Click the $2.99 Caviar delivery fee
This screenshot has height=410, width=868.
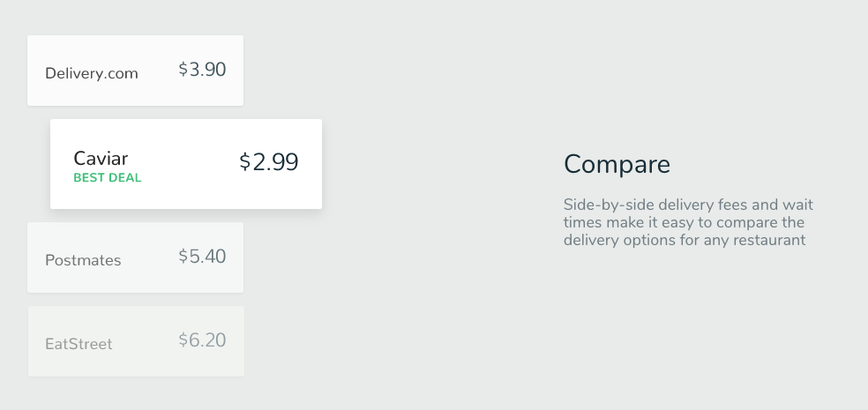coord(268,162)
